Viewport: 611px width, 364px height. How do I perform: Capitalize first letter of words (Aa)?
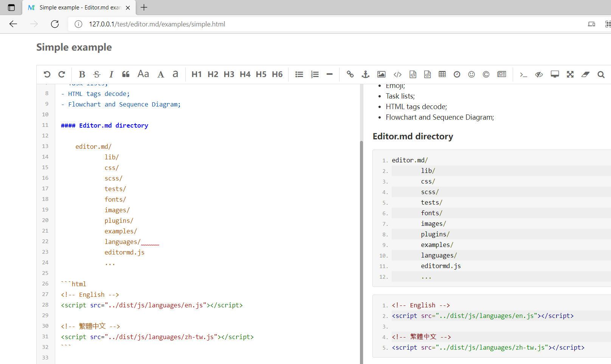point(143,74)
